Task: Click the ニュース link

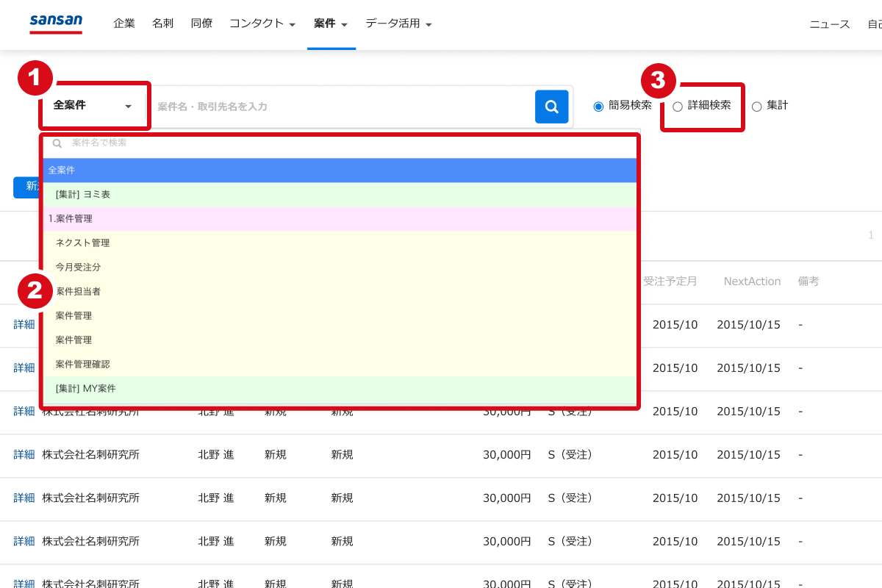Action: pyautogui.click(x=829, y=24)
